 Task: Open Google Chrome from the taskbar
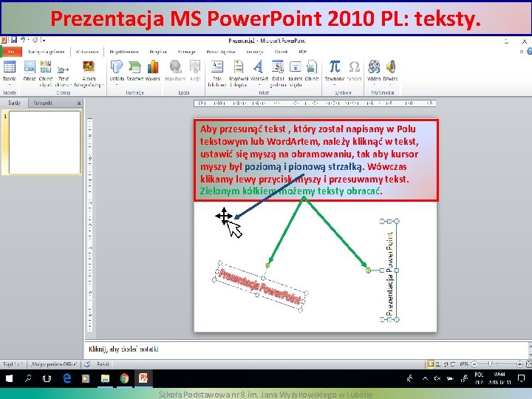pyautogui.click(x=124, y=378)
